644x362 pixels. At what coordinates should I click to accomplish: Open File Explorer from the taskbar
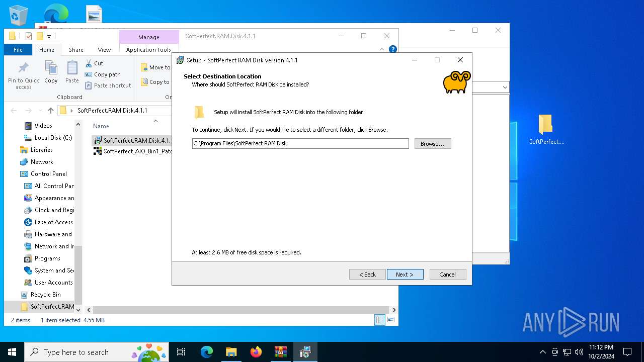tap(231, 352)
